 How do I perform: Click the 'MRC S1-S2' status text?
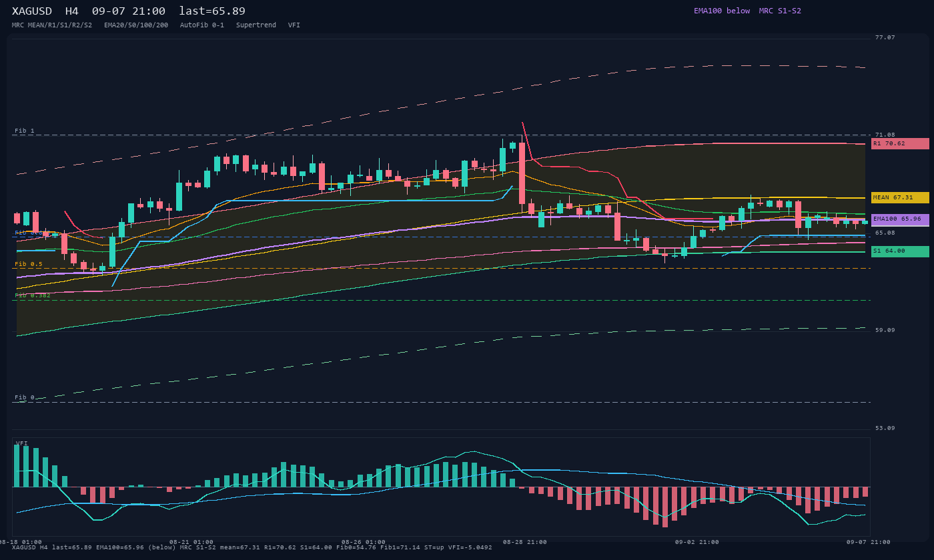(x=780, y=11)
